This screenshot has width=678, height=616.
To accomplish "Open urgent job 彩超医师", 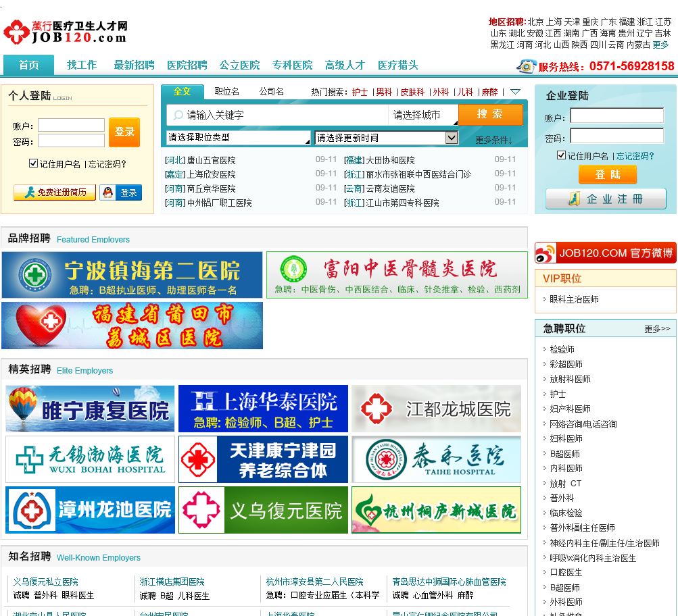I will coord(566,364).
